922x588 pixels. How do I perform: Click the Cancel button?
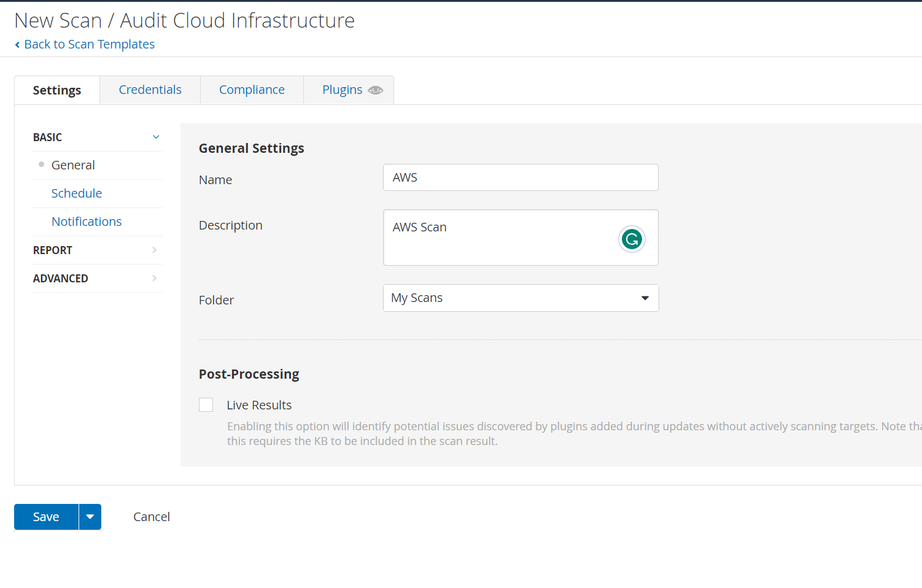tap(151, 516)
